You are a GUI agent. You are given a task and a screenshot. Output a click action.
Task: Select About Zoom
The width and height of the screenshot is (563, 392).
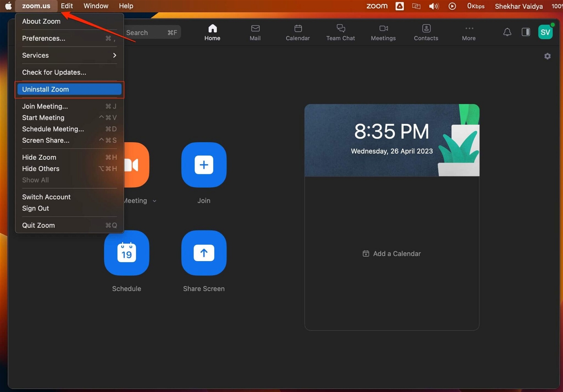69,21
